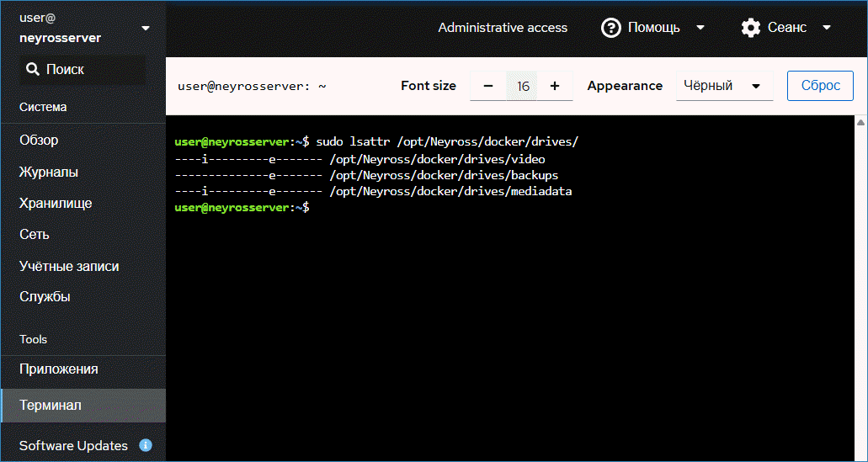The width and height of the screenshot is (868, 462).
Task: Expand the Помощь help menu
Action: tap(653, 28)
